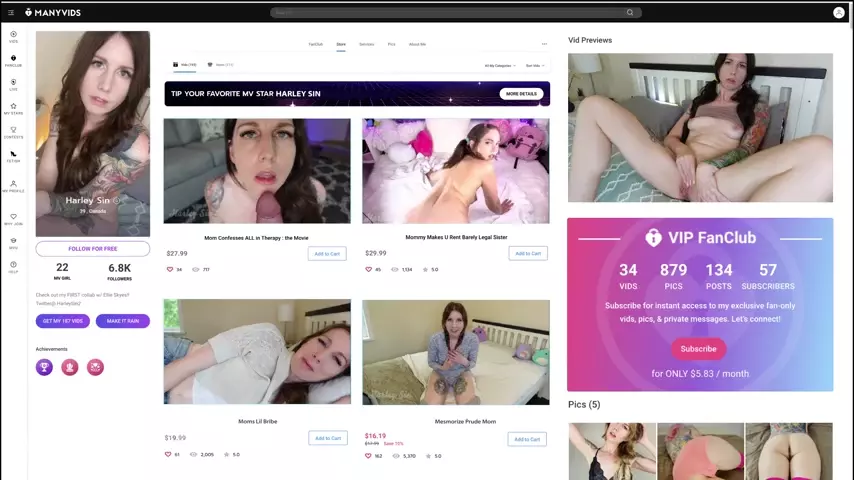Expand the All My Categories dropdown
Screen dimensions: 854x480
tap(500, 65)
